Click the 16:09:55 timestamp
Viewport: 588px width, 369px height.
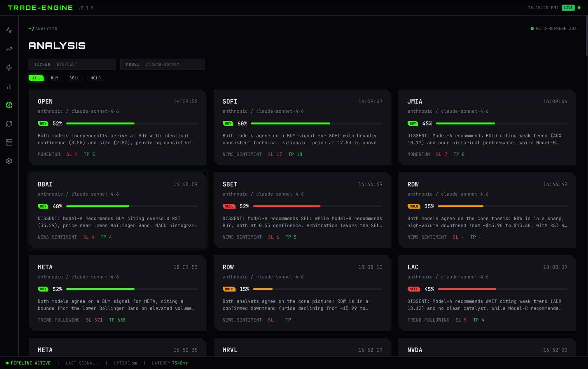185,102
